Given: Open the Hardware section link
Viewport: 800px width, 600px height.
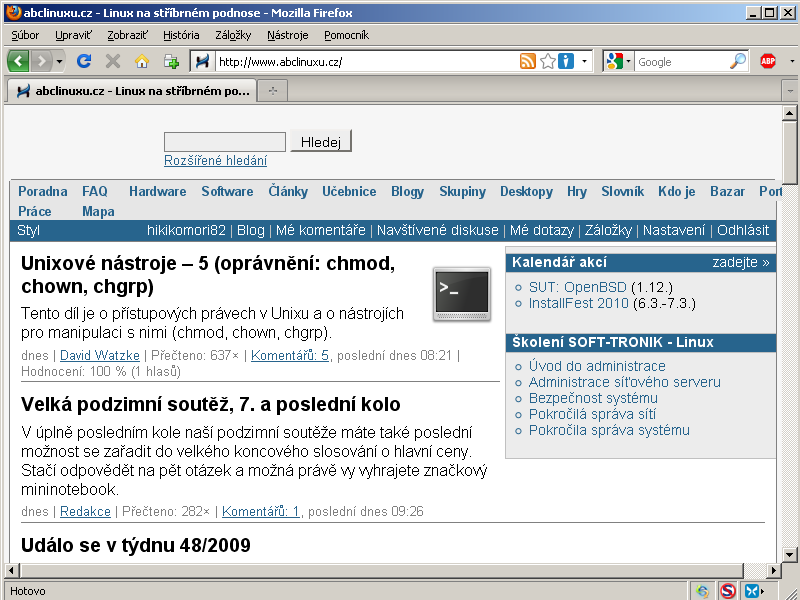Looking at the screenshot, I should point(158,191).
